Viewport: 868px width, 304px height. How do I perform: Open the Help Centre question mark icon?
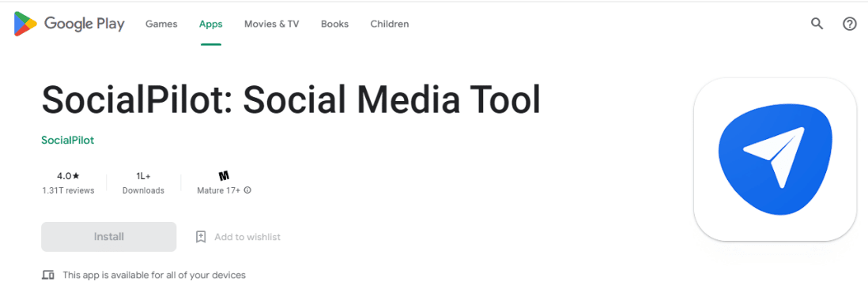850,24
